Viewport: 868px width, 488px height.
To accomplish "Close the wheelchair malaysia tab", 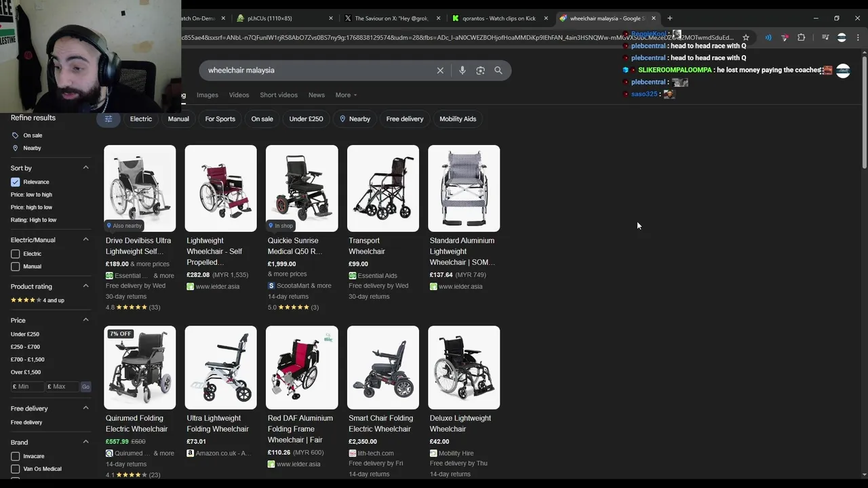I will (654, 18).
